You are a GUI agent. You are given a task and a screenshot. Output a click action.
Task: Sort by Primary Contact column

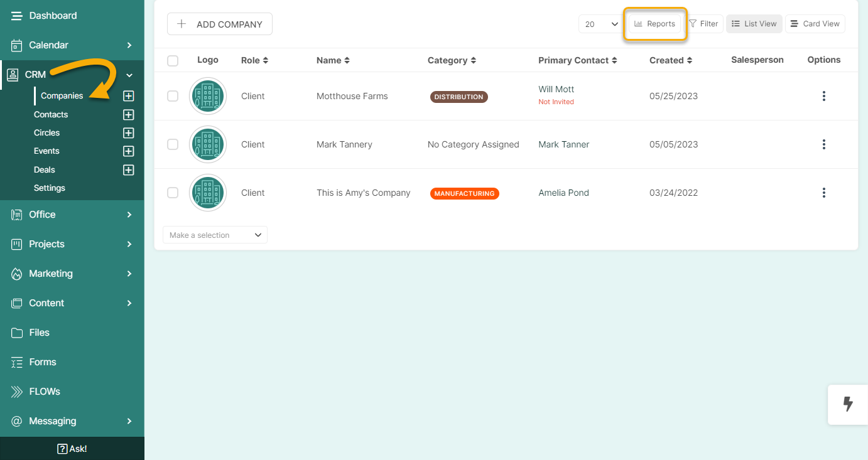point(578,60)
